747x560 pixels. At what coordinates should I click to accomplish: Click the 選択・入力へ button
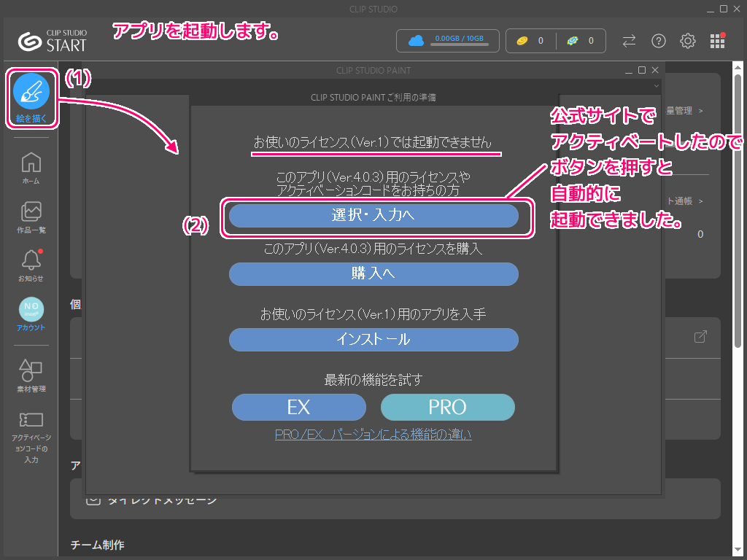[373, 216]
